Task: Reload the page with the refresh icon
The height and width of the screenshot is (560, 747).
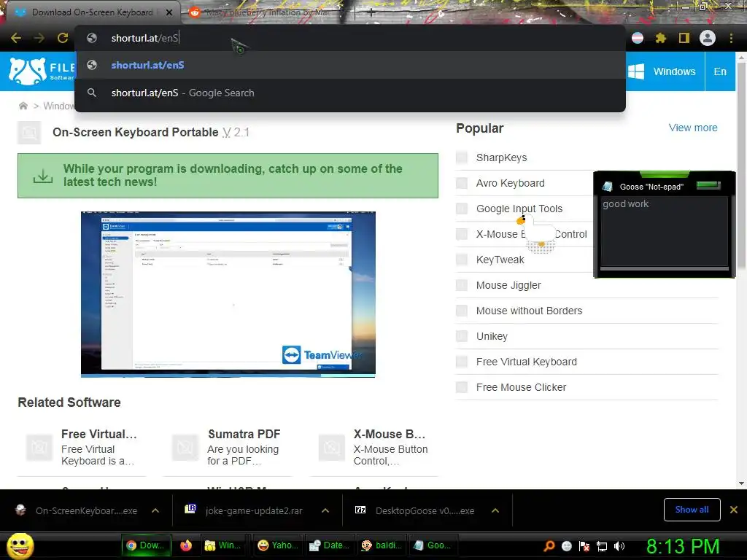Action: (63, 38)
